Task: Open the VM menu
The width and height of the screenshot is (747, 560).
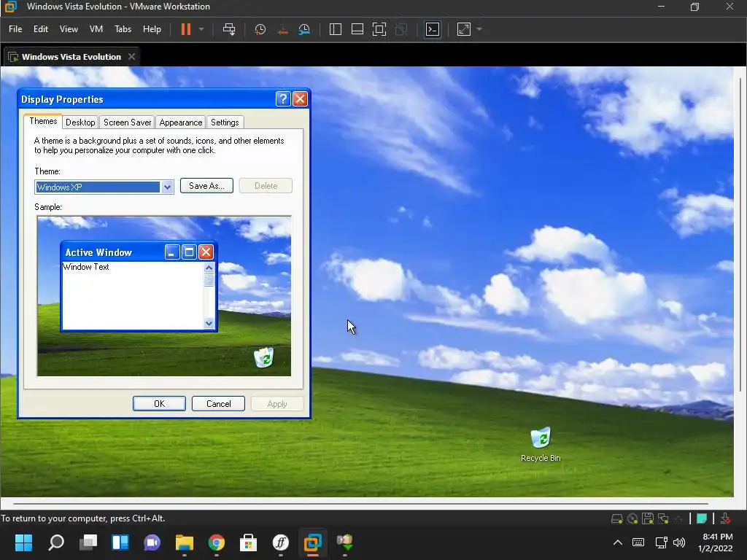Action: pyautogui.click(x=96, y=29)
